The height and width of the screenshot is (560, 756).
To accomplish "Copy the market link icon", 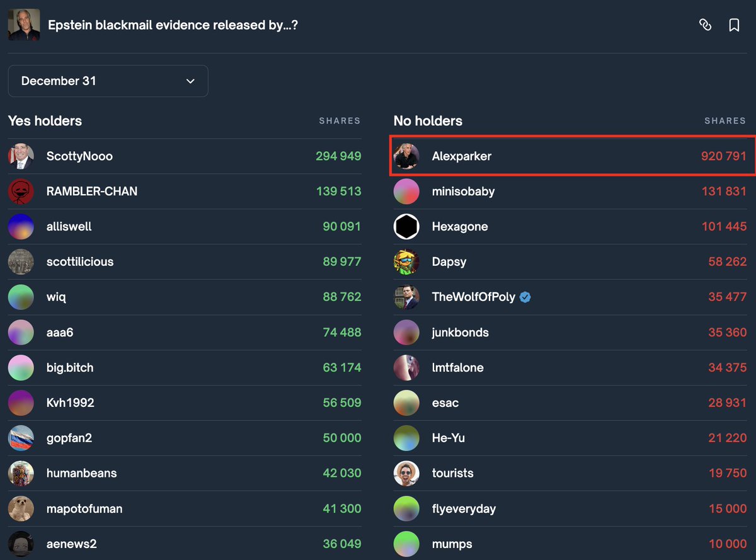I will pyautogui.click(x=705, y=25).
